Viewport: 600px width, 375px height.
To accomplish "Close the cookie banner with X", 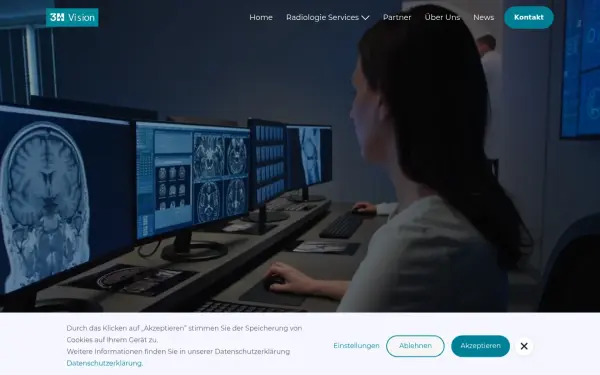I will (524, 346).
